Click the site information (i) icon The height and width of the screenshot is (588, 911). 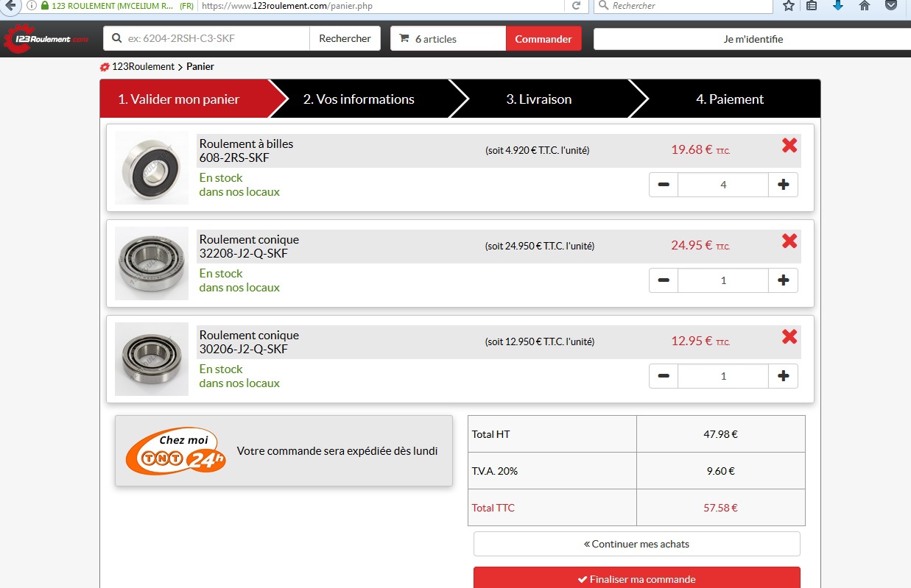click(31, 6)
